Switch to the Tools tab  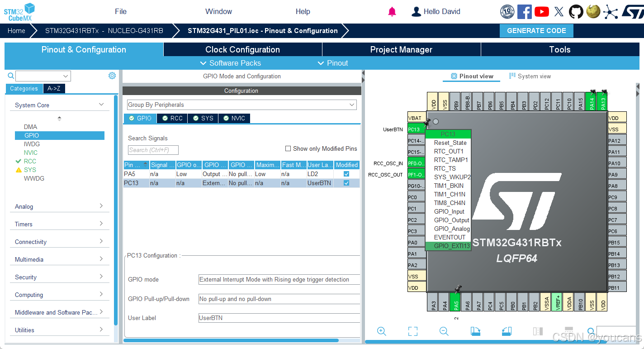click(560, 50)
